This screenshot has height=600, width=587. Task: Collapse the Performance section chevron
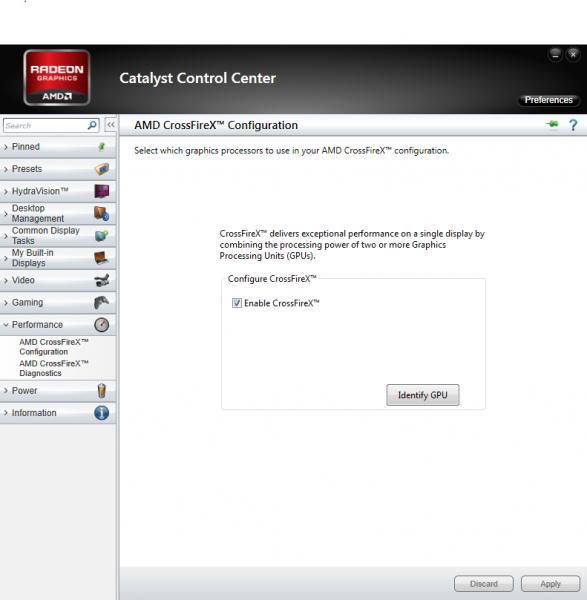(x=6, y=325)
